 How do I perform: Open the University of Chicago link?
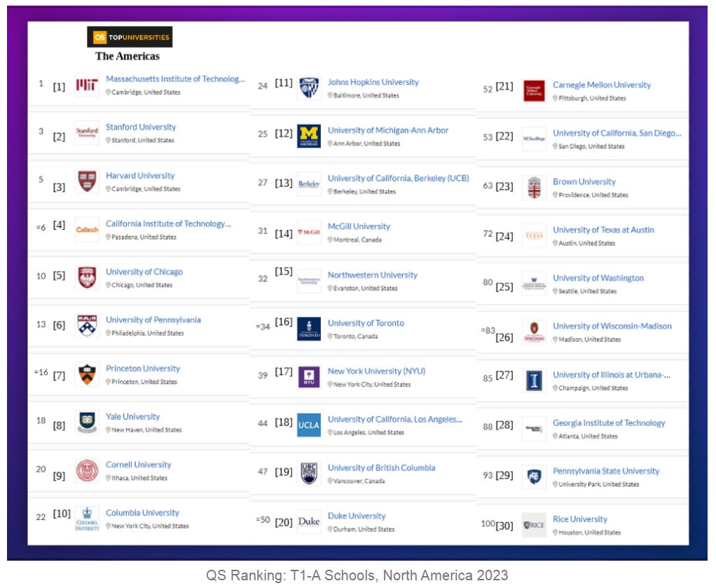[x=144, y=272]
